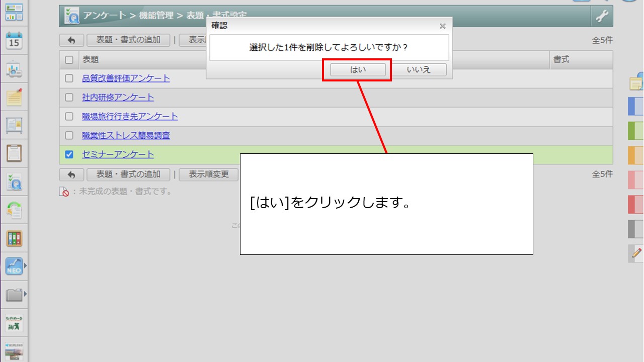The image size is (644, 362).
Task: Open the たのめーる icon in sidebar
Action: tap(14, 323)
